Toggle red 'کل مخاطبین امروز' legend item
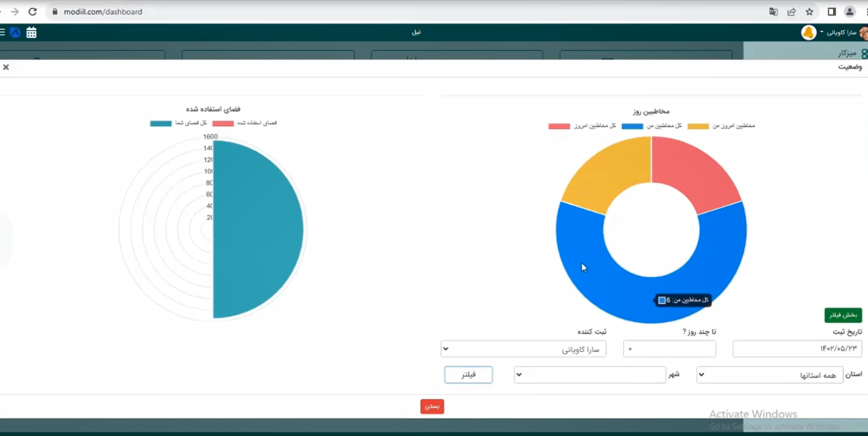The width and height of the screenshot is (868, 436). (x=582, y=126)
